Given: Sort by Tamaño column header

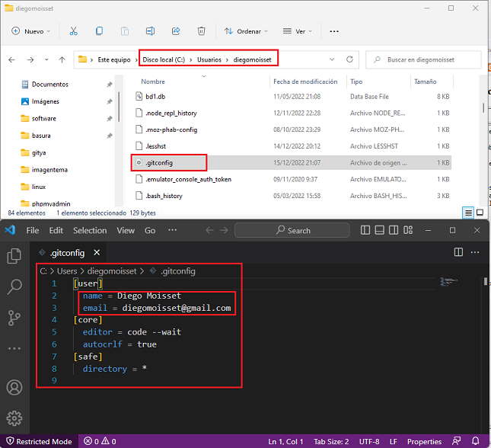Looking at the screenshot, I should point(426,82).
